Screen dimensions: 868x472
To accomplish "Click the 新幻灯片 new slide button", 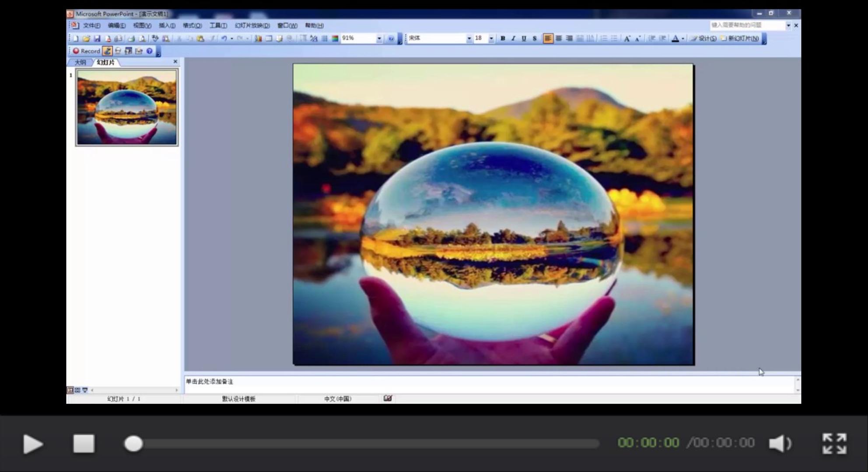I will pos(739,38).
